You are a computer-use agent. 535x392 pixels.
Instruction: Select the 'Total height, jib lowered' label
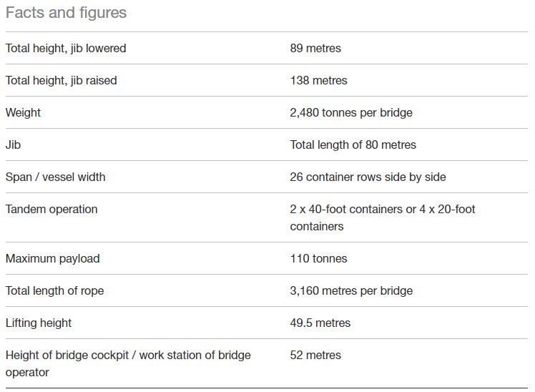pyautogui.click(x=66, y=48)
